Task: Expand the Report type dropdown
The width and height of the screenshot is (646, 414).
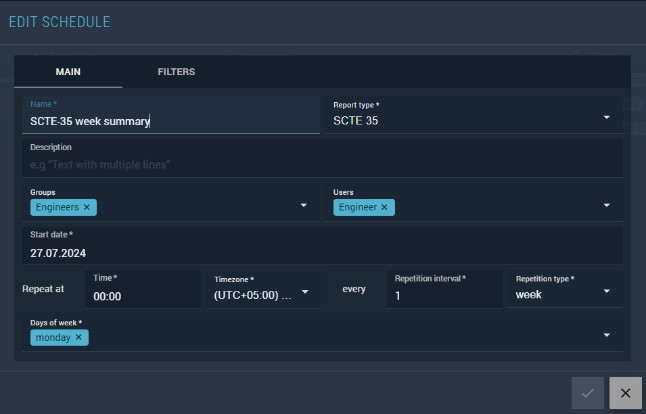Action: pyautogui.click(x=606, y=117)
